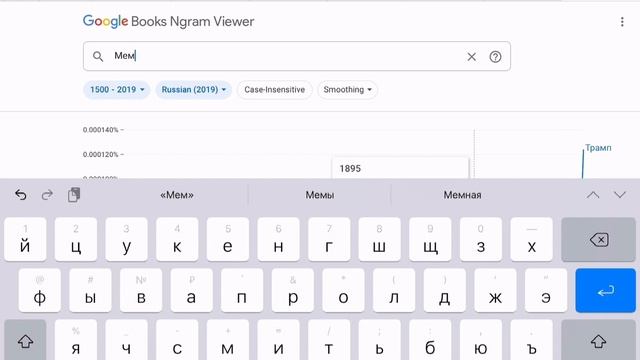Screen dimensions: 640x360
Task: Tap the ф key
Action: click(x=40, y=291)
